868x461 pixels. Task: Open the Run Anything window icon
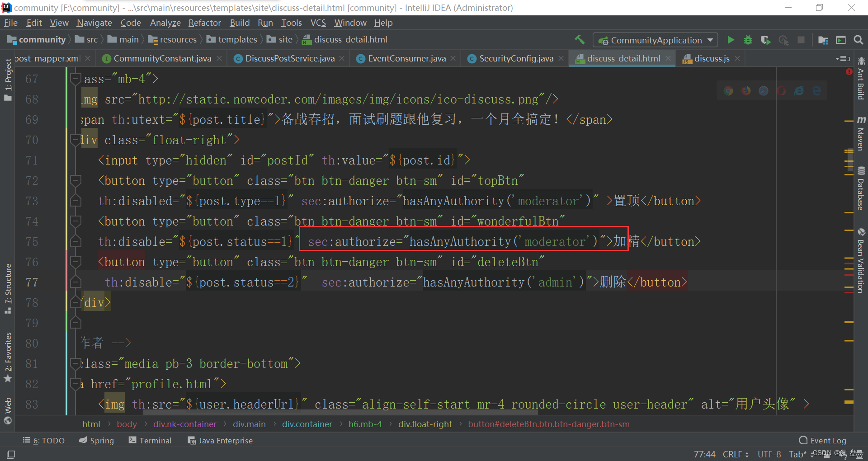click(841, 40)
